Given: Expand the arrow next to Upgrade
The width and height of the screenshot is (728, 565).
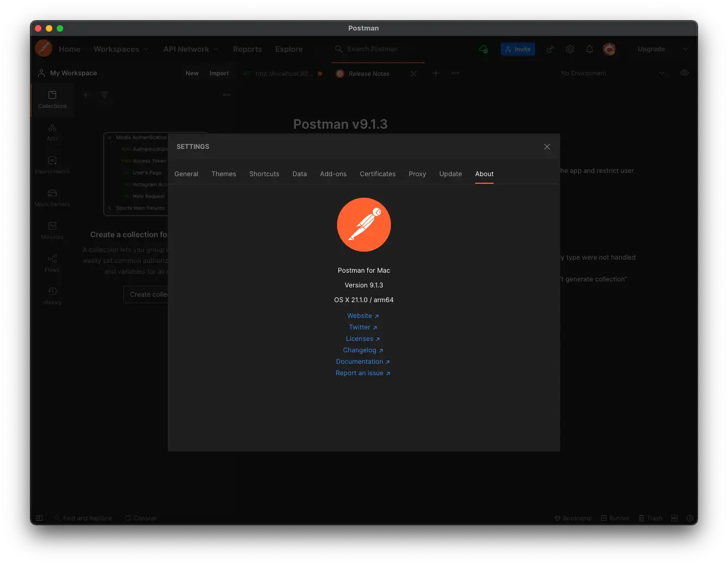Looking at the screenshot, I should coord(686,49).
